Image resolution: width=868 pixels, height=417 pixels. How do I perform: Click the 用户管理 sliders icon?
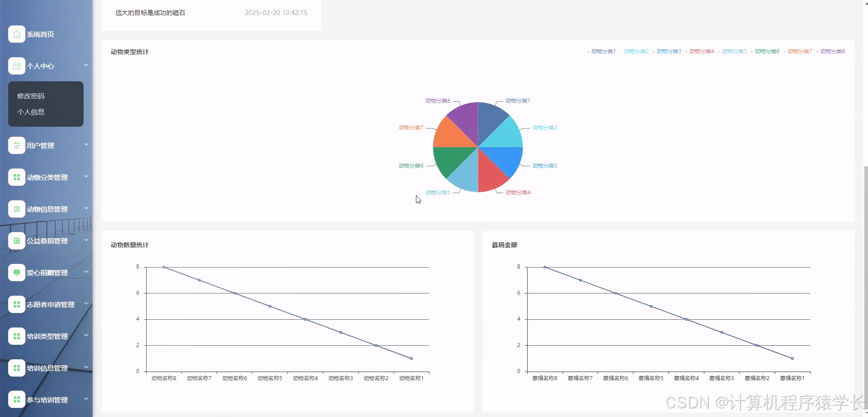pyautogui.click(x=17, y=145)
